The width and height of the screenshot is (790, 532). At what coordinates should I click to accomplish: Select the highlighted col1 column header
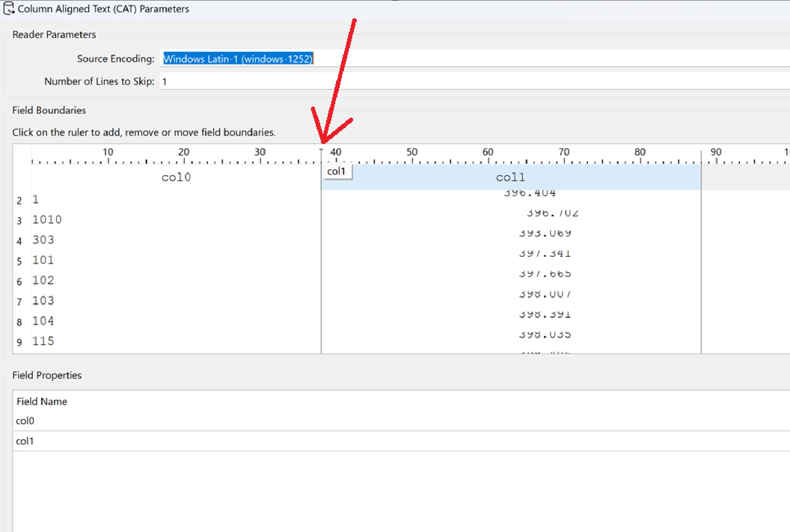[x=511, y=177]
